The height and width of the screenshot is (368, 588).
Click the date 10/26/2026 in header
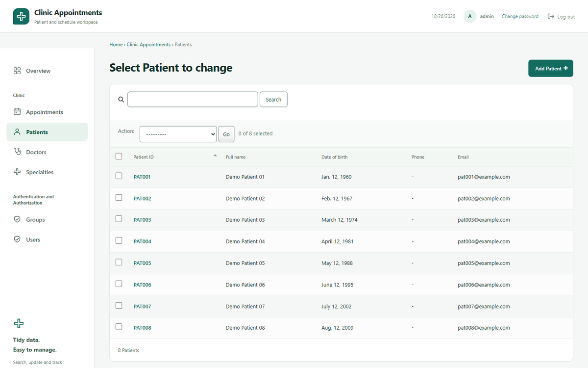point(443,16)
